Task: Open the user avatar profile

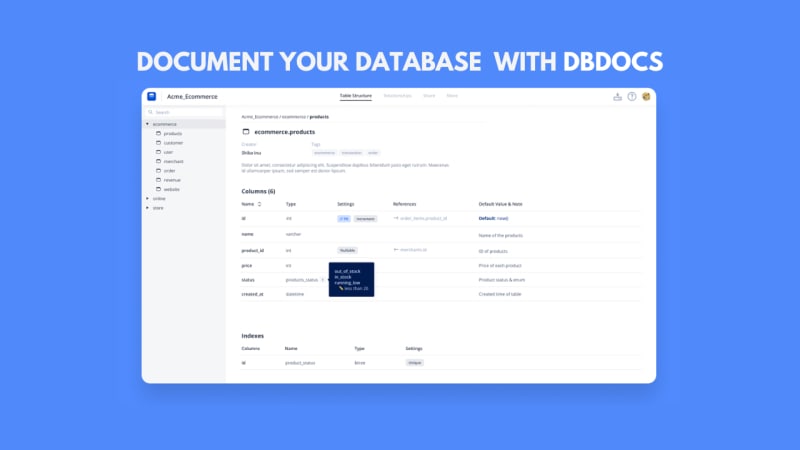Action: coord(646,96)
